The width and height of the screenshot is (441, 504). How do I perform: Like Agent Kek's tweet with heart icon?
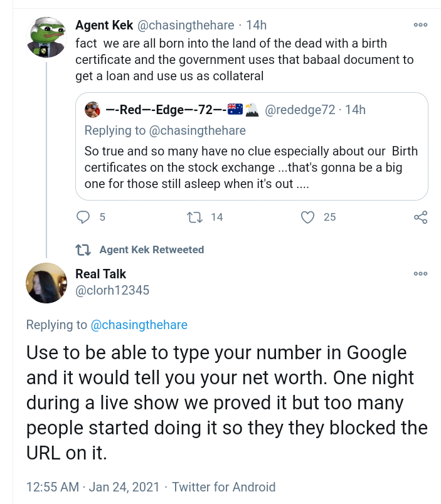pos(307,217)
